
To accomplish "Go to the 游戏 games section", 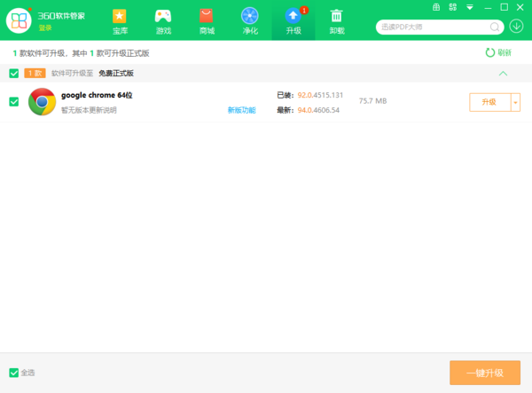I will [x=163, y=20].
